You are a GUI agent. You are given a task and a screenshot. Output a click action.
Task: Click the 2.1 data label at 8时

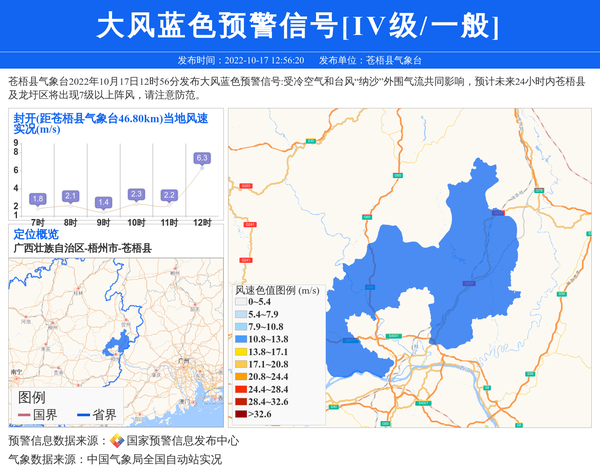click(70, 196)
